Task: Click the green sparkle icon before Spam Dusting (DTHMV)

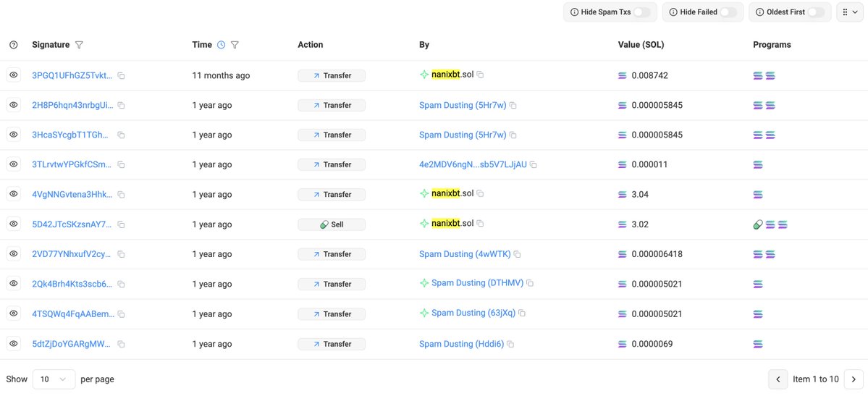Action: pyautogui.click(x=424, y=283)
